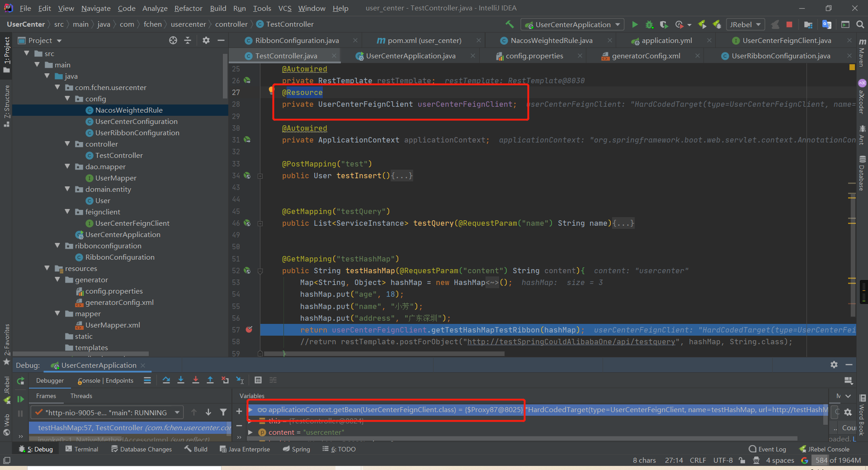The image size is (868, 470).
Task: Click the Step Over debugger icon
Action: tap(166, 380)
